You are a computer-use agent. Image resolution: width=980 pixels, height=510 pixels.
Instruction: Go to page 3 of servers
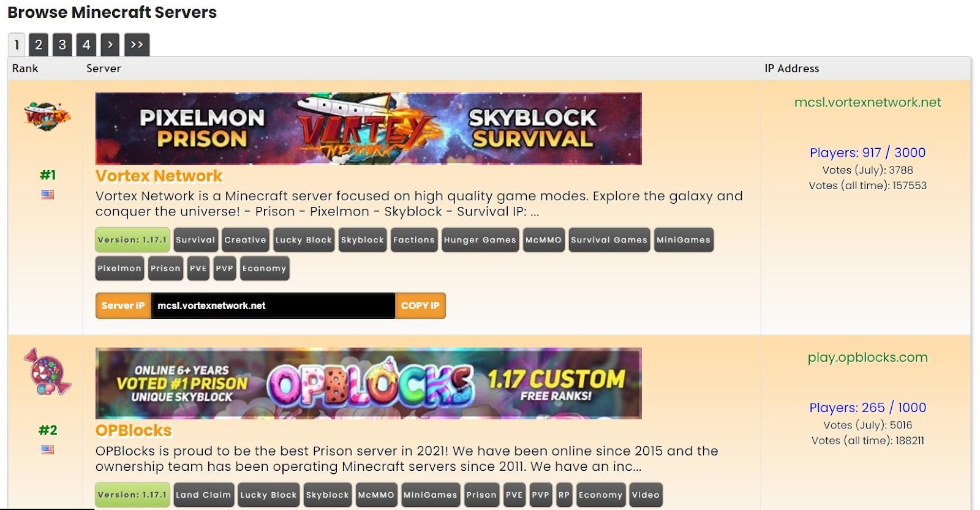[x=62, y=45]
